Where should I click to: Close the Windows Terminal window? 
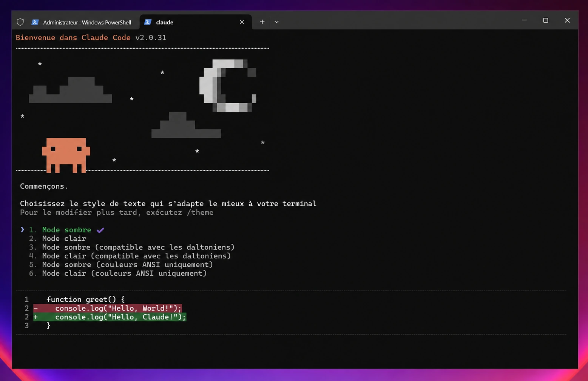click(567, 20)
